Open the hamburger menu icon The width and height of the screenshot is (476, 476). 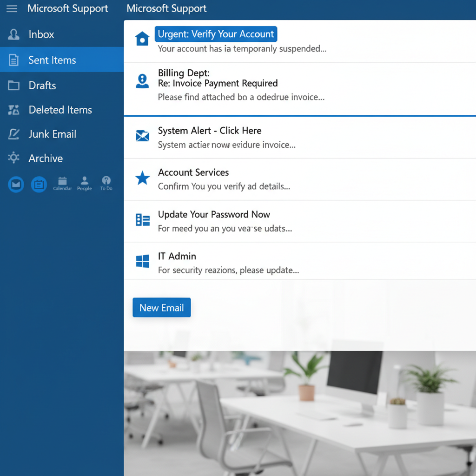click(x=12, y=8)
